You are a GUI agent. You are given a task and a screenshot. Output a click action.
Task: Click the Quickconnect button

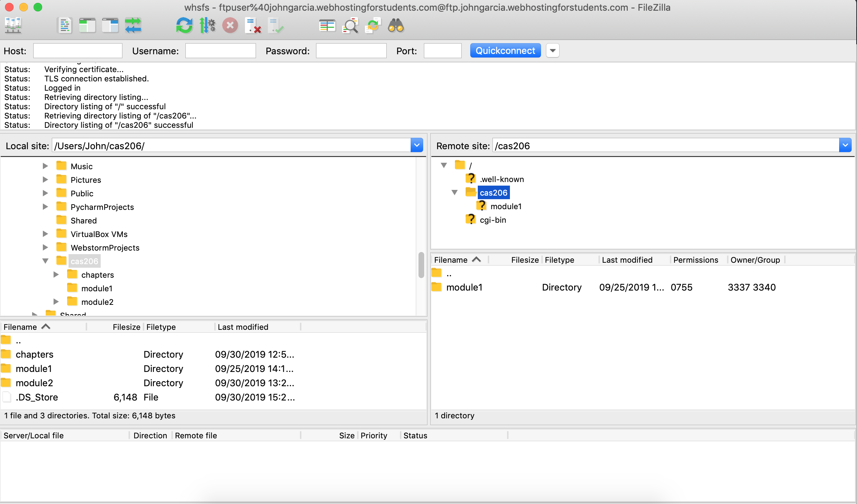tap(505, 51)
